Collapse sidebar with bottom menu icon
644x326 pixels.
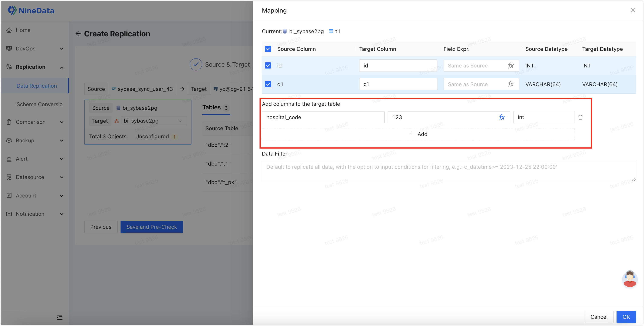click(59, 317)
